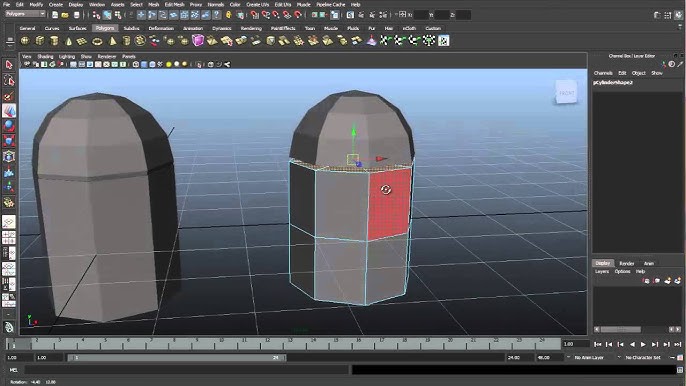The image size is (686, 386).
Task: Create a polygon cube from the shelf
Action: tap(40, 41)
